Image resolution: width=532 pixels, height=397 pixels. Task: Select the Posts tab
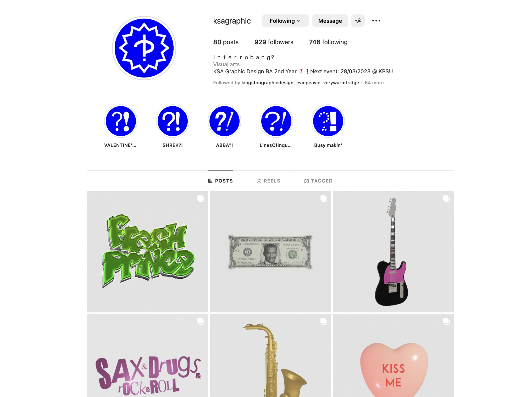220,181
